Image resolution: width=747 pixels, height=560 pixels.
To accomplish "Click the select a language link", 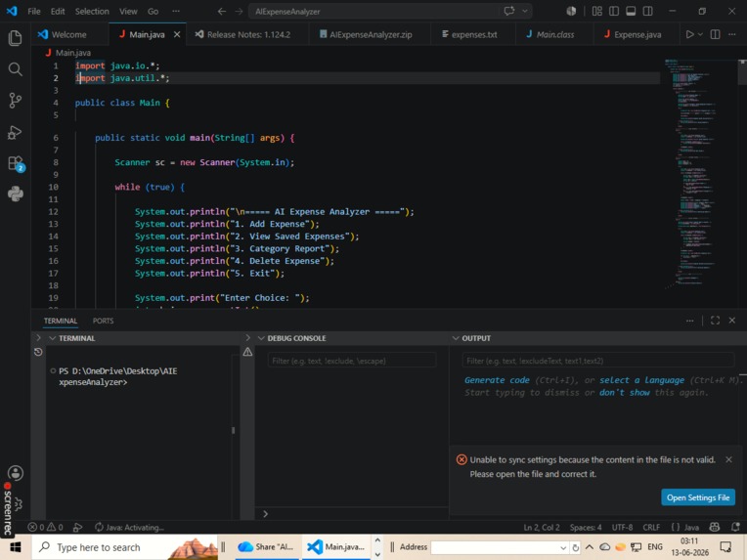I will click(x=641, y=380).
